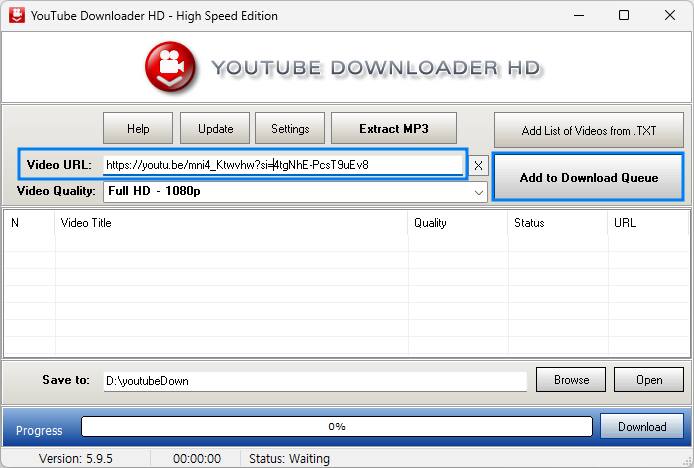694x468 pixels.
Task: Start downloading with the Download button
Action: tap(642, 426)
